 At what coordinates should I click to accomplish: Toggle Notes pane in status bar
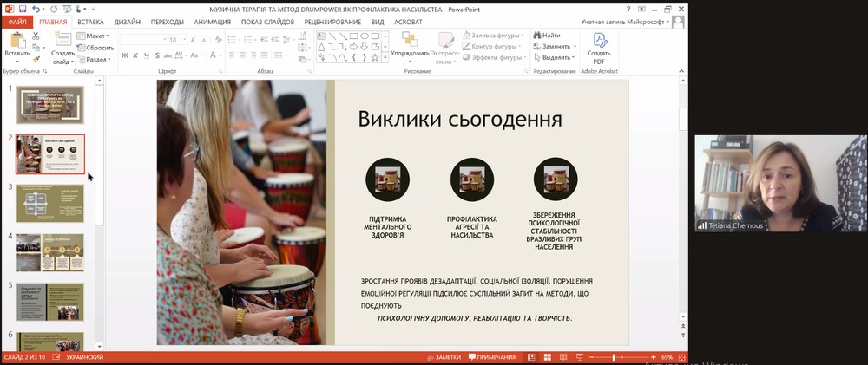pyautogui.click(x=443, y=357)
